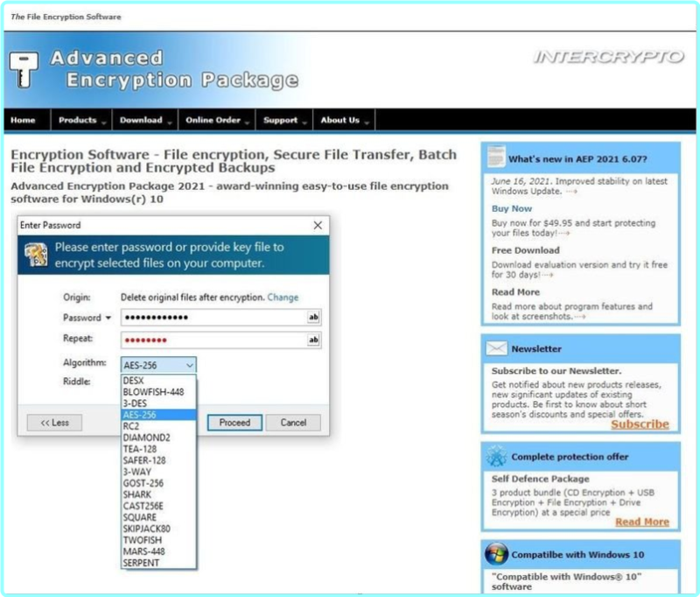Choose TWOFISH algorithm
Image resolution: width=700 pixels, height=597 pixels.
(x=158, y=540)
